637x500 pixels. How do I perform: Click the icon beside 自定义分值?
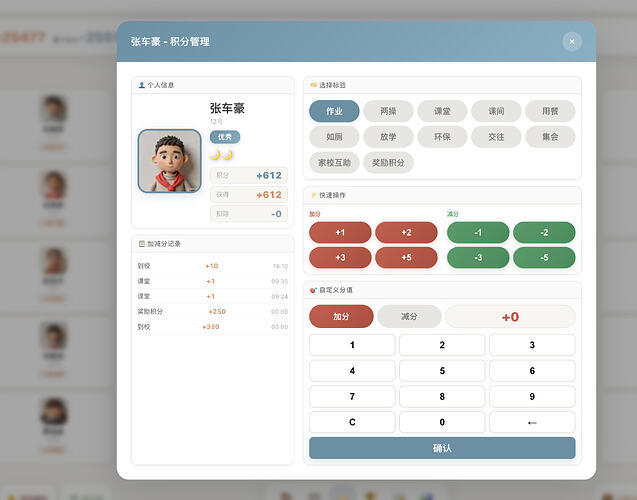313,290
